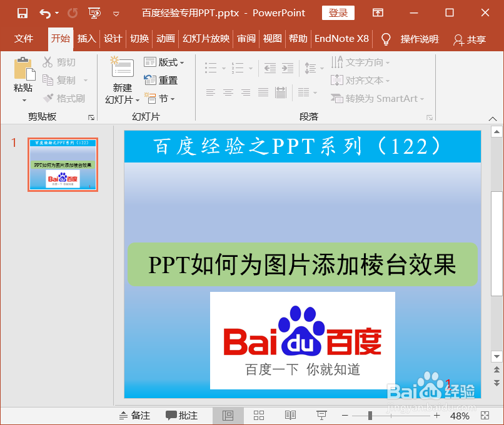
Task: Click the 新建幻灯片 new slide icon
Action: coord(122,67)
